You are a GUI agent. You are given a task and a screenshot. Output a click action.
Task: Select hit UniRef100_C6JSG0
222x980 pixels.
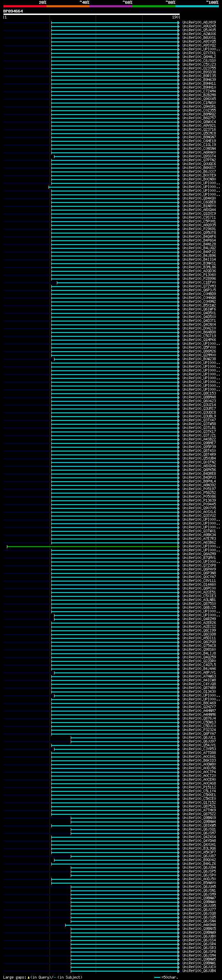199,60
